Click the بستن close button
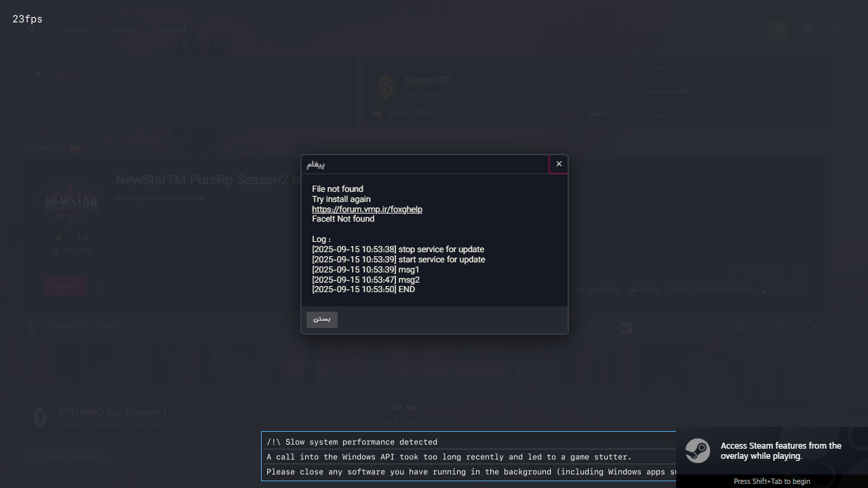This screenshot has height=488, width=868. click(321, 319)
